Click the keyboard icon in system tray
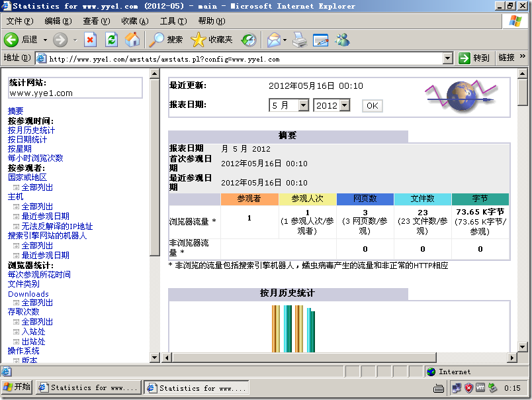532x400 pixels. coord(439,389)
